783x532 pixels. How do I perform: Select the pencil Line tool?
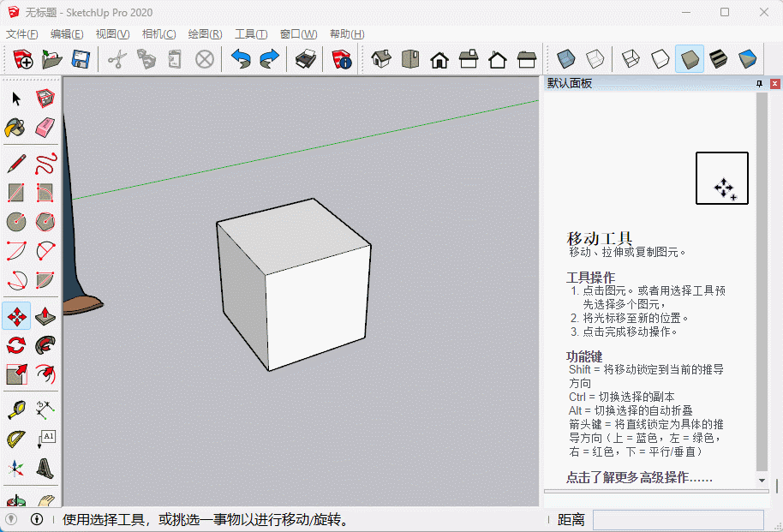[x=16, y=163]
